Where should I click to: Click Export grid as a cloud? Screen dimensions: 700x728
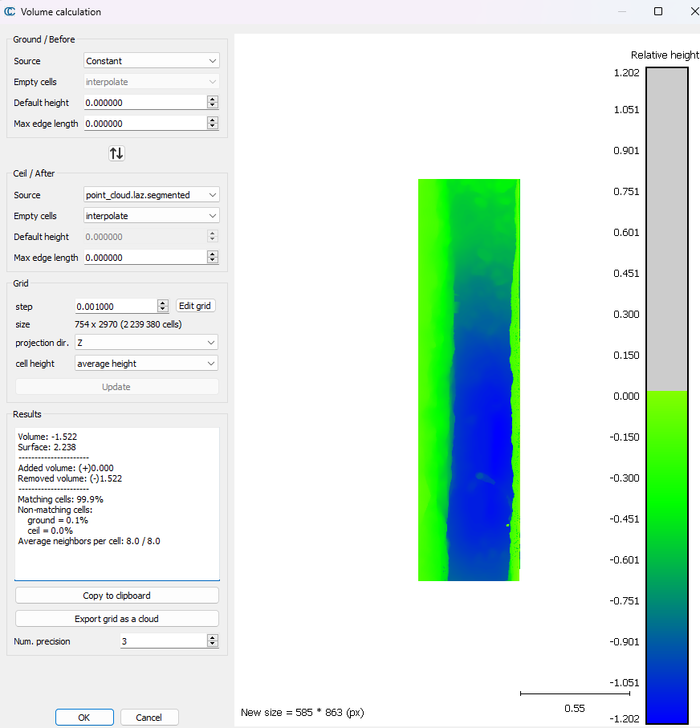(116, 618)
